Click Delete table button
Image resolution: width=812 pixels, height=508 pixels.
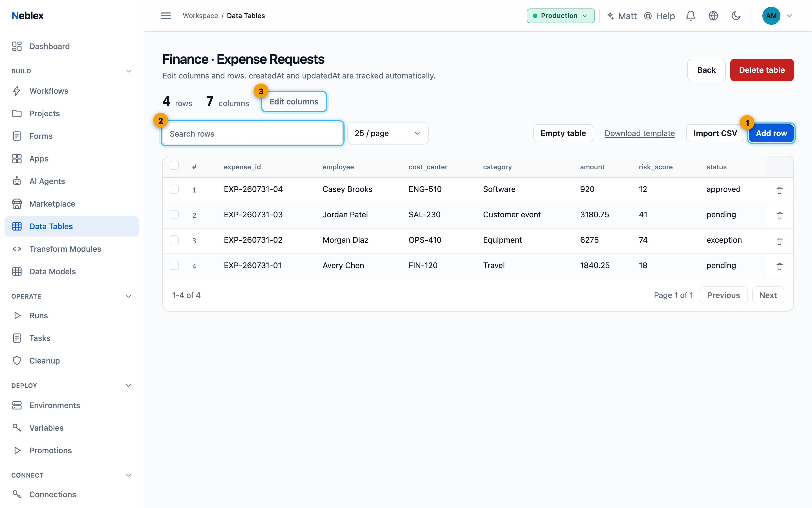(x=762, y=70)
